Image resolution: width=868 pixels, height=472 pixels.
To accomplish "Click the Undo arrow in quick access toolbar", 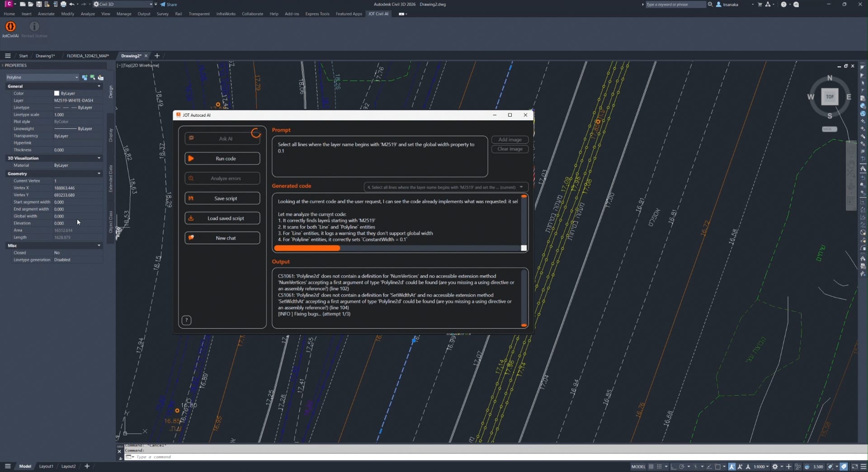I will pyautogui.click(x=71, y=4).
